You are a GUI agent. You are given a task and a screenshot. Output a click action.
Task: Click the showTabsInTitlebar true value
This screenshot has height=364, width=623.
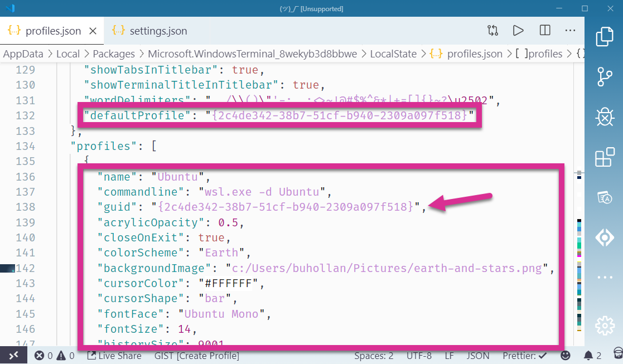(x=245, y=70)
